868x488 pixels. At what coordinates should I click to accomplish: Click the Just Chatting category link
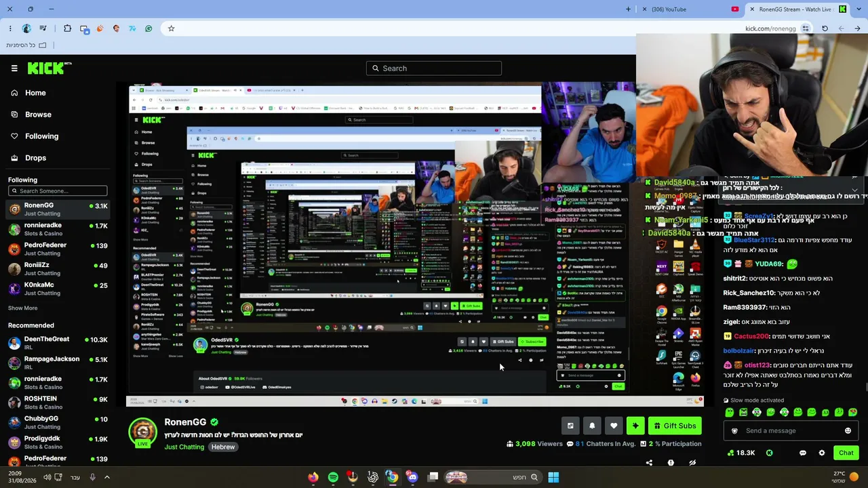point(184,447)
